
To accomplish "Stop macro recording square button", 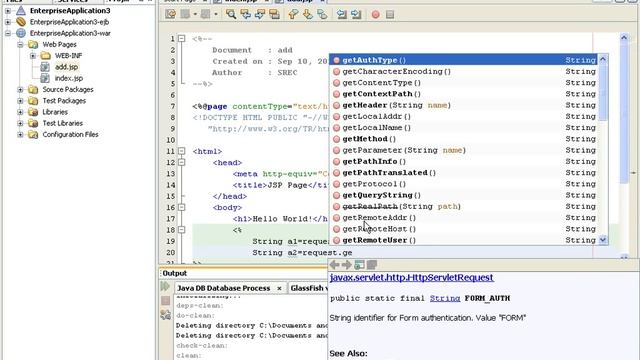I will [390, 15].
